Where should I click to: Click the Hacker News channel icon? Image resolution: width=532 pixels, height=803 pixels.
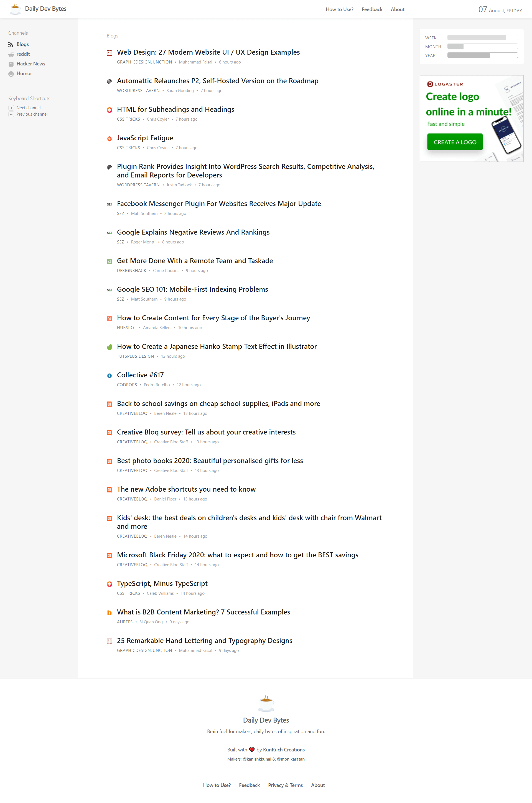point(11,64)
